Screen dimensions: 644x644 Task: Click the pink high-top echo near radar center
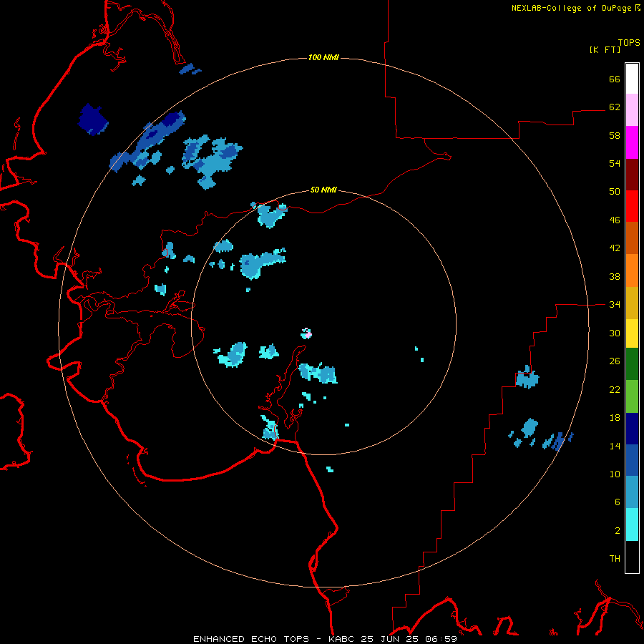tap(306, 333)
